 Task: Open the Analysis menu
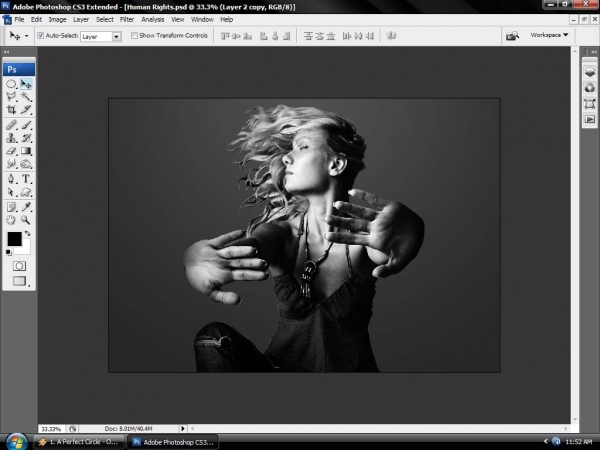click(x=153, y=20)
